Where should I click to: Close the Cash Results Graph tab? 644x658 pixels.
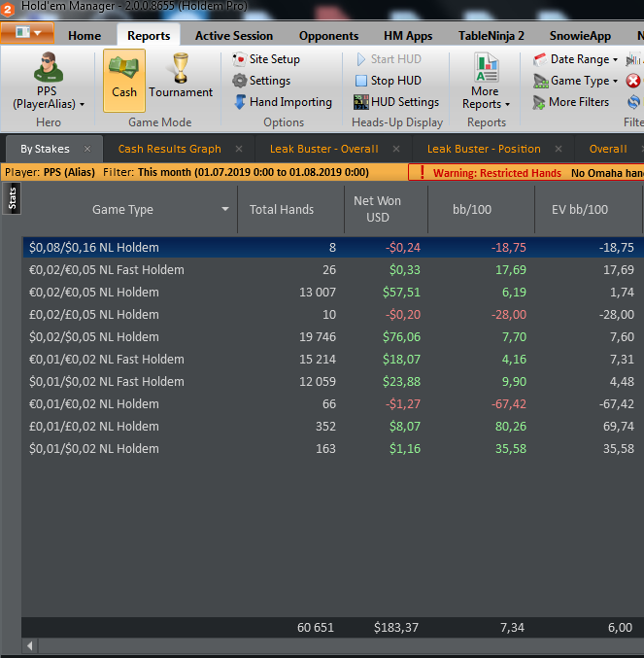click(x=239, y=149)
